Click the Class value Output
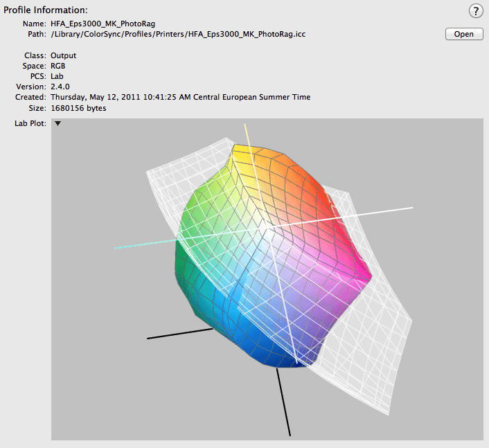The width and height of the screenshot is (489, 448). [x=63, y=55]
